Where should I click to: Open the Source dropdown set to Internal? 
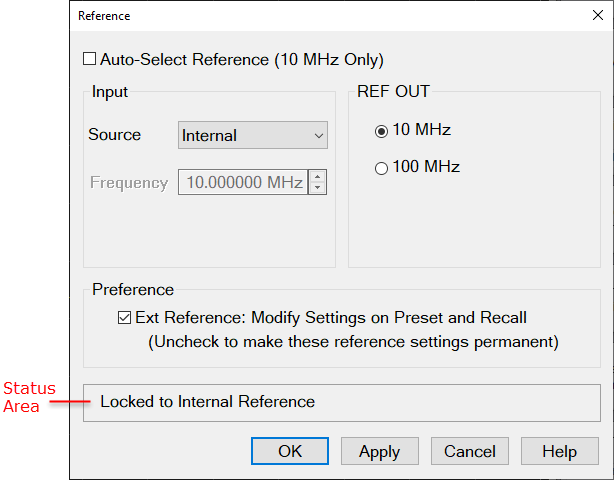(254, 135)
